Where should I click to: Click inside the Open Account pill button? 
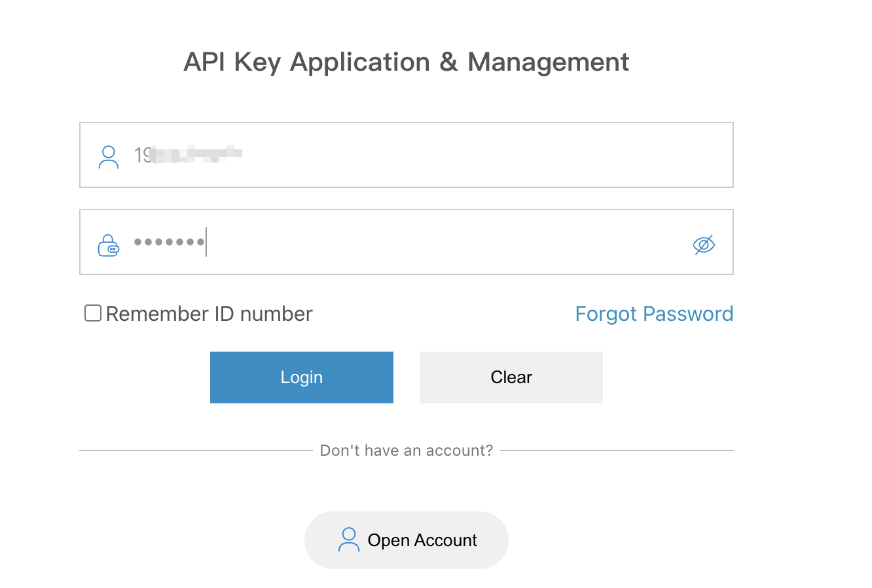point(406,540)
